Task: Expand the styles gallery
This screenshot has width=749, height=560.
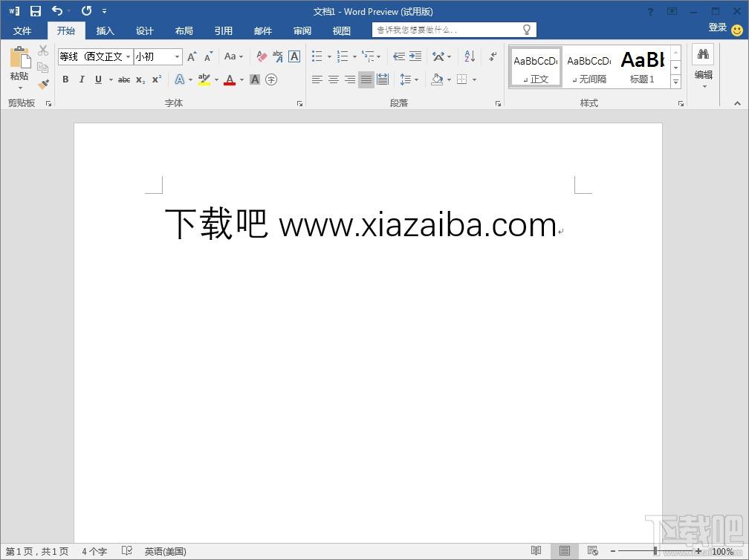Action: pyautogui.click(x=676, y=82)
